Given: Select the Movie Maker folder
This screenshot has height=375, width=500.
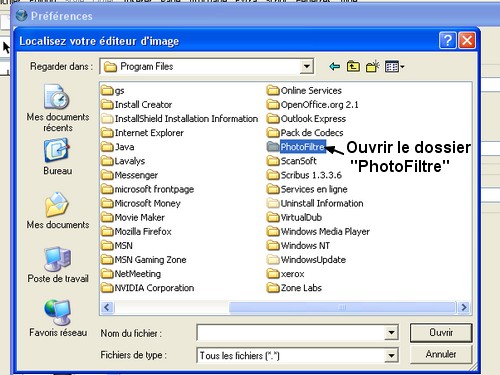Looking at the screenshot, I should coord(133,217).
